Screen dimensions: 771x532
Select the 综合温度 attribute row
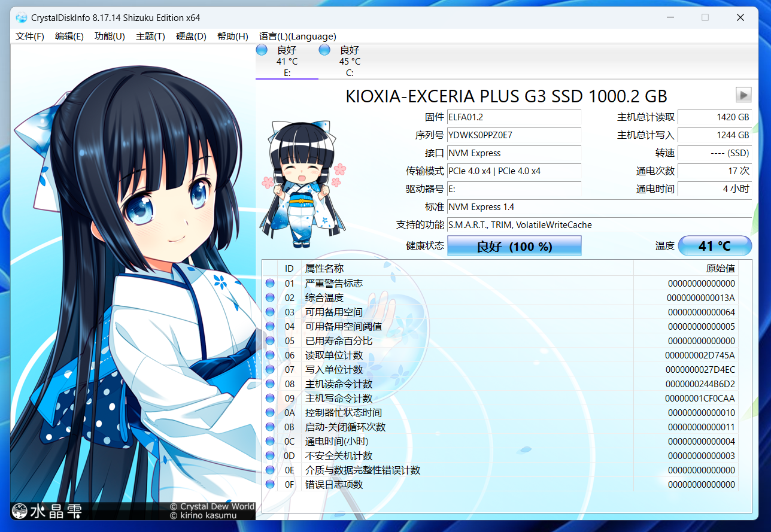coord(500,297)
